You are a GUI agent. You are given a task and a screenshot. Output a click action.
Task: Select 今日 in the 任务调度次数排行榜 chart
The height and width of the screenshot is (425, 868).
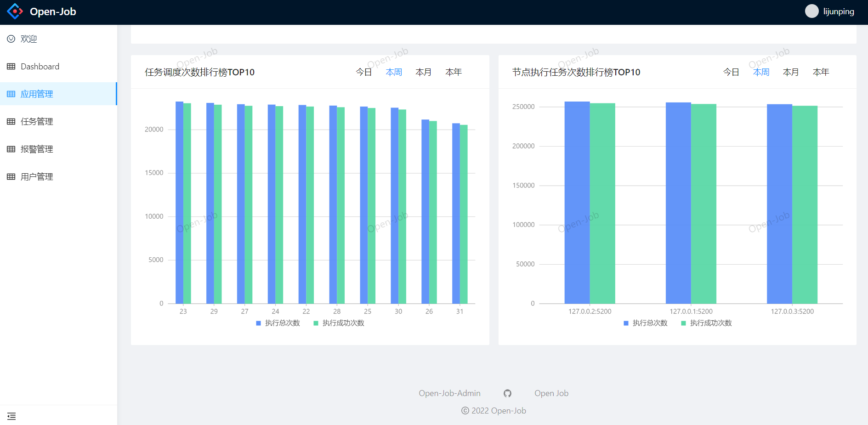point(364,72)
